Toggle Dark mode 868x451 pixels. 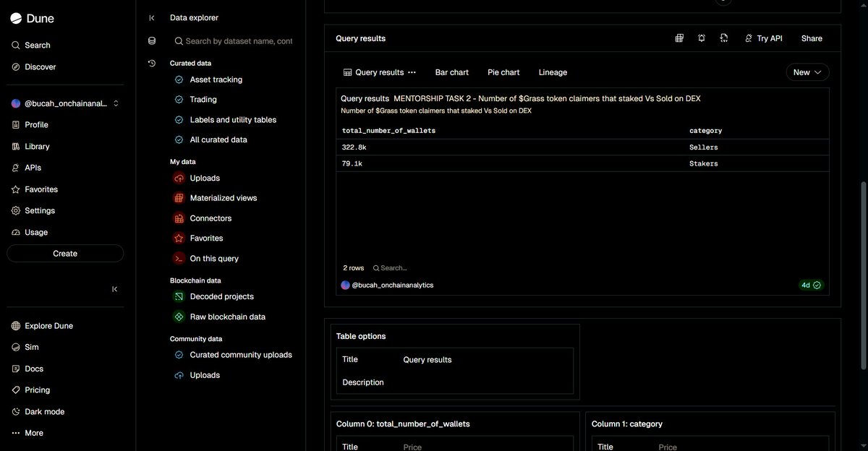pos(38,411)
